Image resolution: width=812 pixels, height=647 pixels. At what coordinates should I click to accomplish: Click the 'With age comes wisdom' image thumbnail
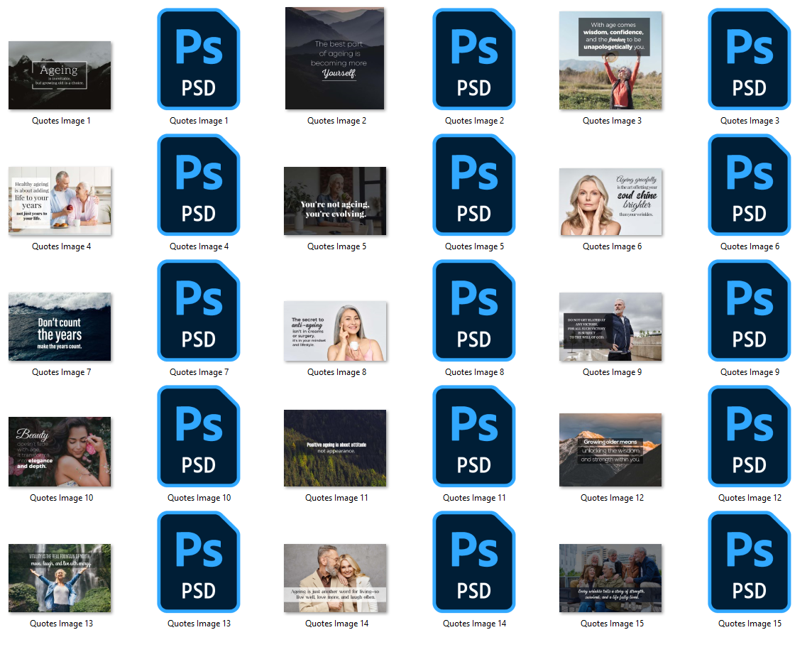610,60
